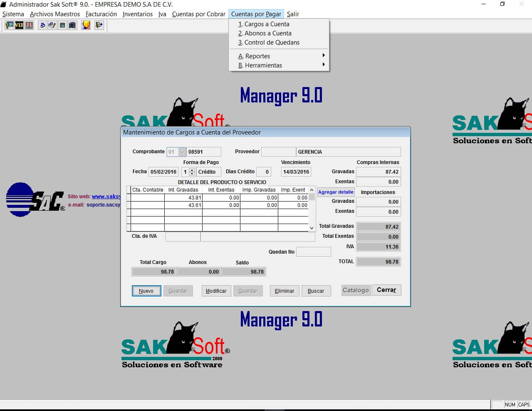Click the blue overlapping windows toolbar icon
The width and height of the screenshot is (532, 411).
click(x=42, y=25)
